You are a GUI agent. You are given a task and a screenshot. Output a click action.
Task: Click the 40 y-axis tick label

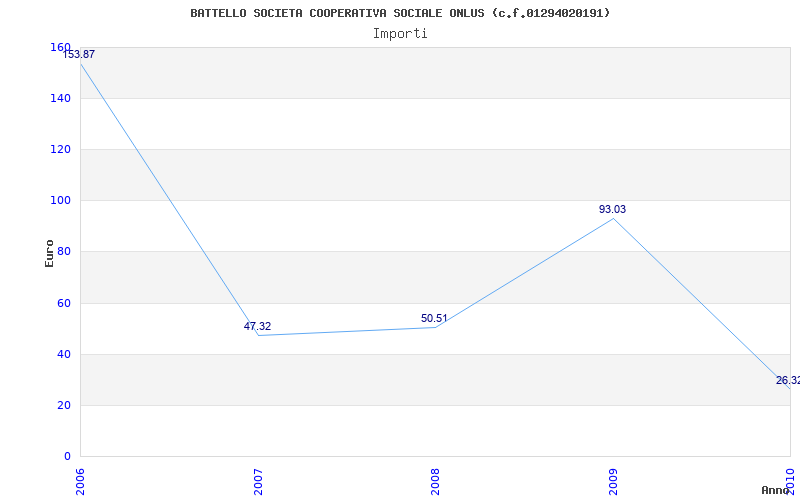(x=64, y=354)
